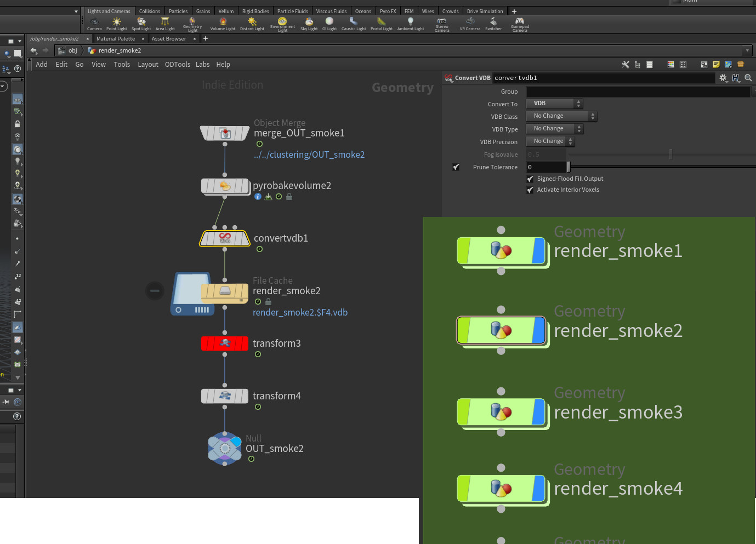Open the Add menu
The image size is (756, 544).
click(x=42, y=65)
